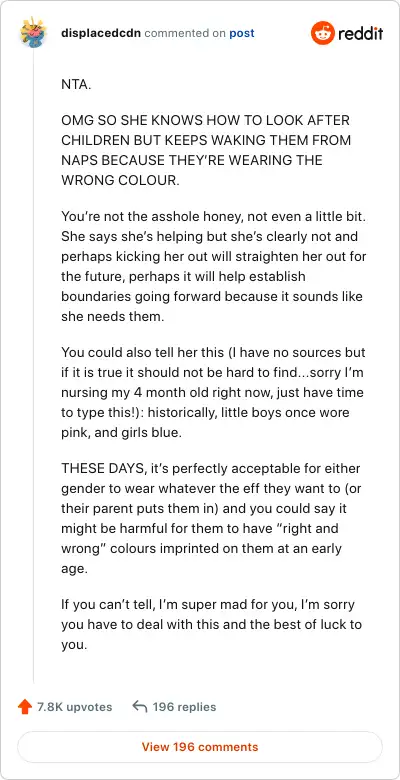Click the 'You're not the asshole honey' paragraph
Image resolution: width=400 pixels, height=780 pixels.
214,266
